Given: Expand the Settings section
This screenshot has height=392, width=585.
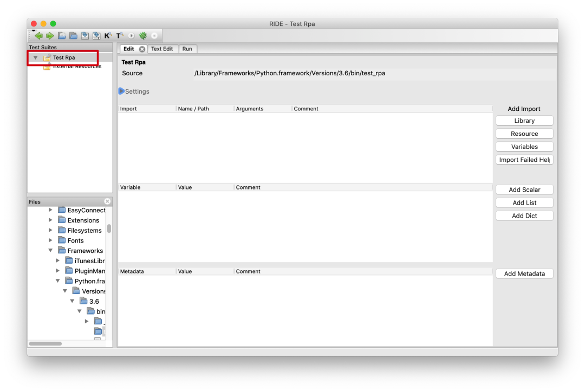Looking at the screenshot, I should tap(121, 91).
